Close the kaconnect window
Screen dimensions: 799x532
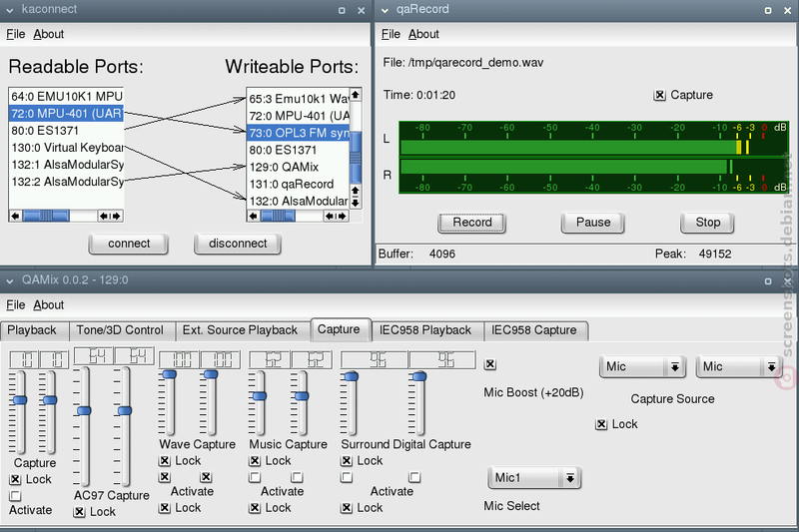pyautogui.click(x=361, y=10)
